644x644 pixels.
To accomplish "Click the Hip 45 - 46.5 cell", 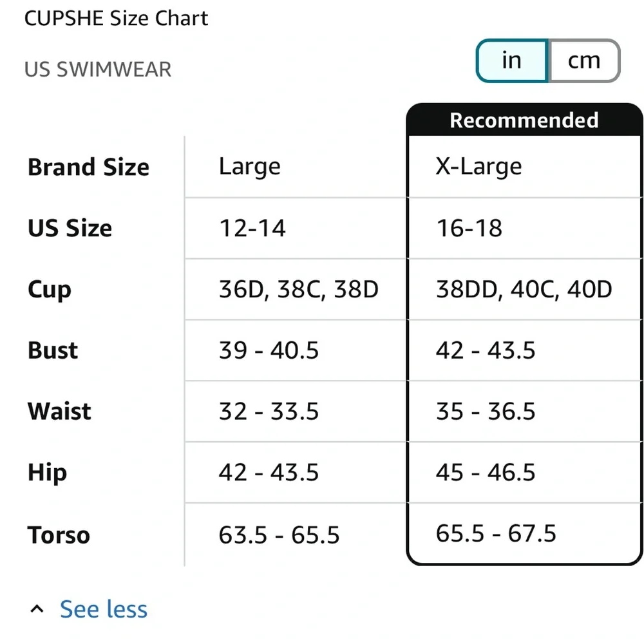I will click(524, 472).
